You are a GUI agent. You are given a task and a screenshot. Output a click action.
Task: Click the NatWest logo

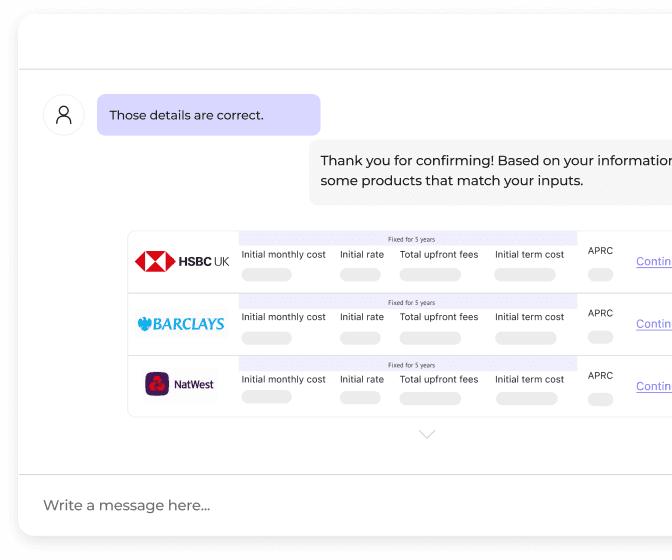[180, 384]
